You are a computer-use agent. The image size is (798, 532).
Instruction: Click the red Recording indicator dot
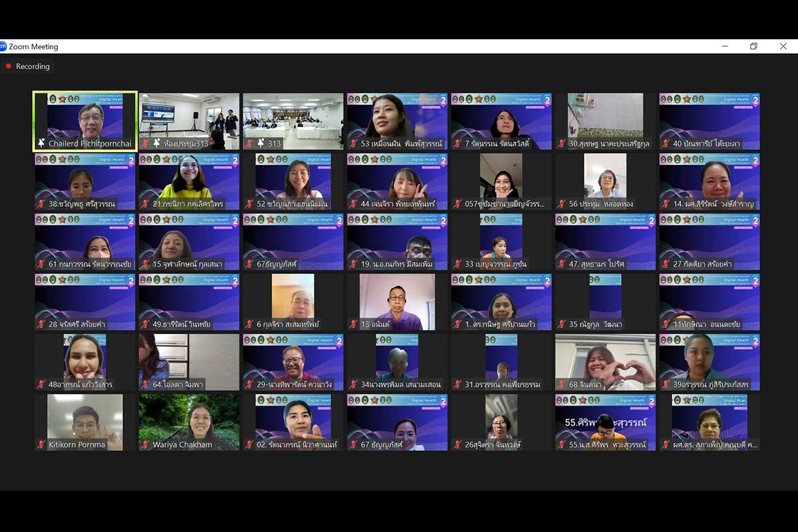[x=9, y=66]
